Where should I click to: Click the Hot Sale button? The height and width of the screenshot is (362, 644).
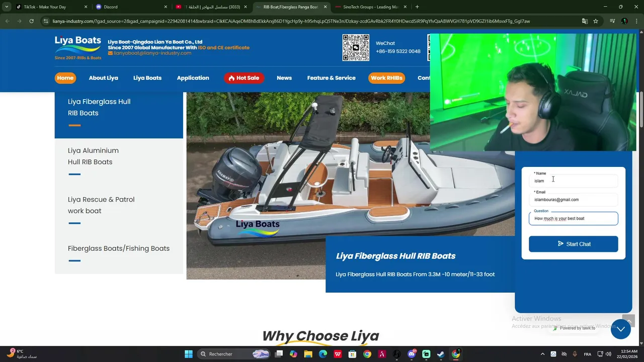click(x=244, y=78)
